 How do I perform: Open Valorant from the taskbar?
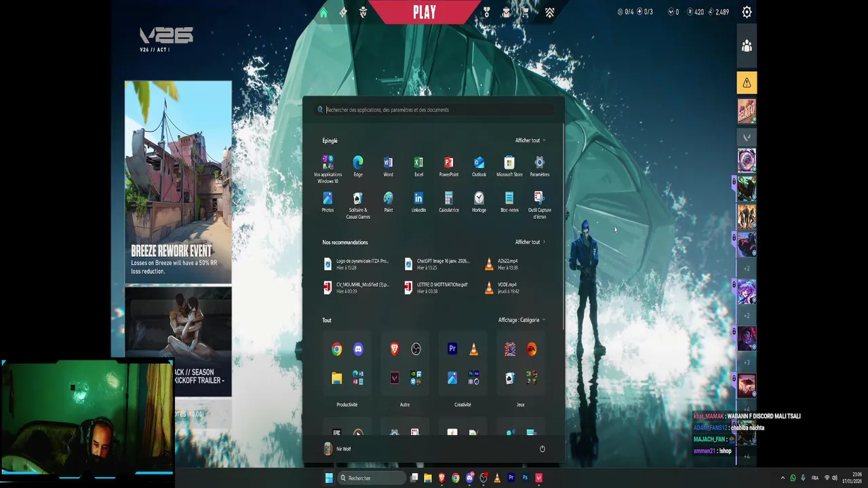[538, 478]
